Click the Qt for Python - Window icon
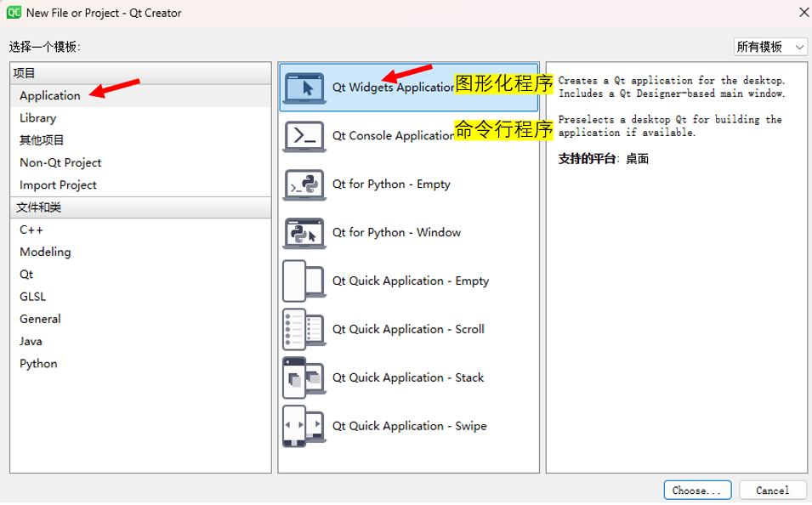This screenshot has height=505, width=812. 304,233
